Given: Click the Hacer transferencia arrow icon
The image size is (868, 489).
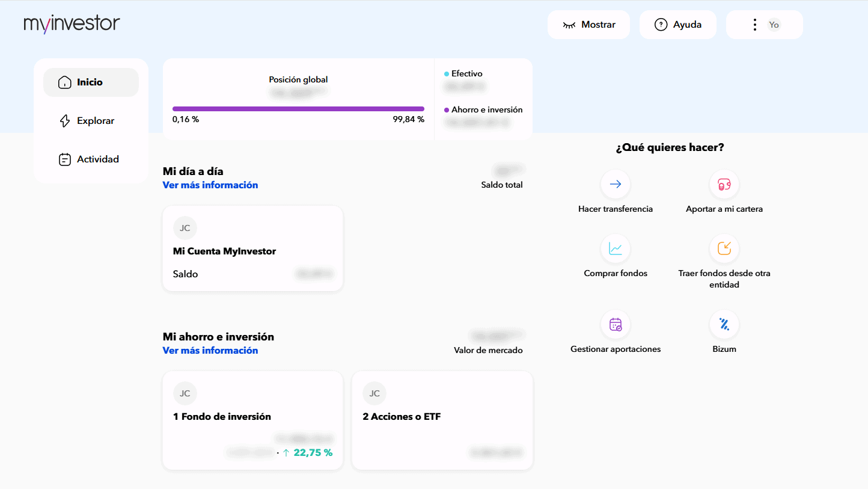Looking at the screenshot, I should click(616, 184).
